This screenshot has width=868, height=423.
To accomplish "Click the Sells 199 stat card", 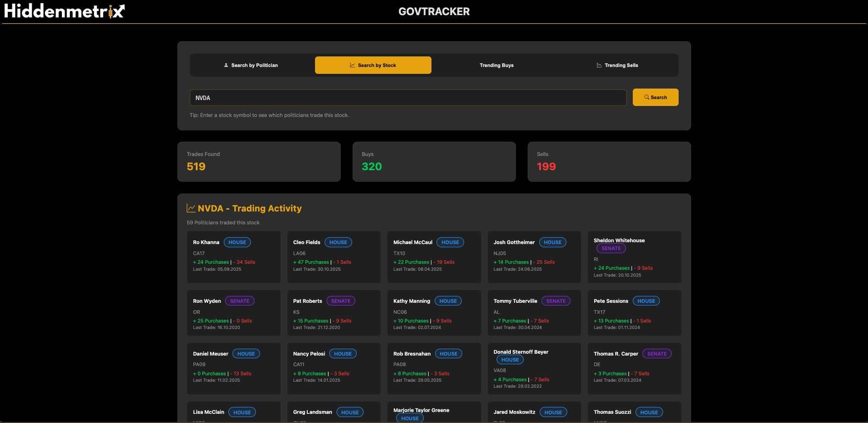I will click(609, 161).
